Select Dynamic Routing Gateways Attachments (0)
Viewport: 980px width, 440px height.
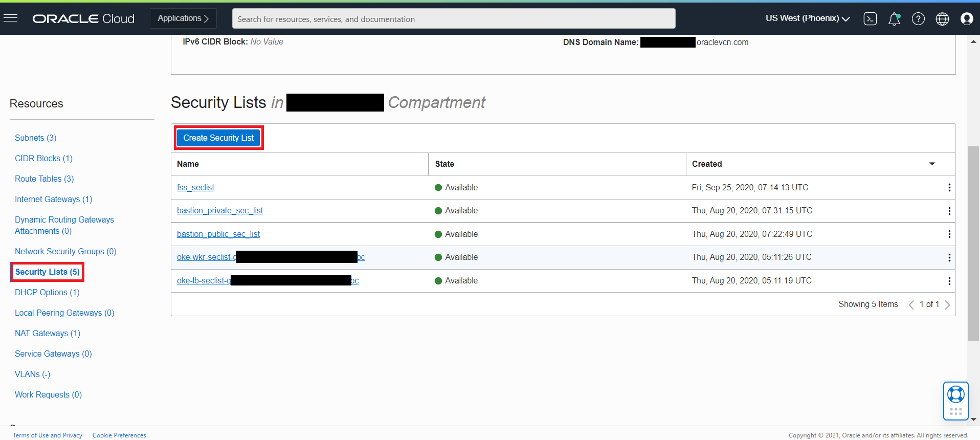coord(64,226)
